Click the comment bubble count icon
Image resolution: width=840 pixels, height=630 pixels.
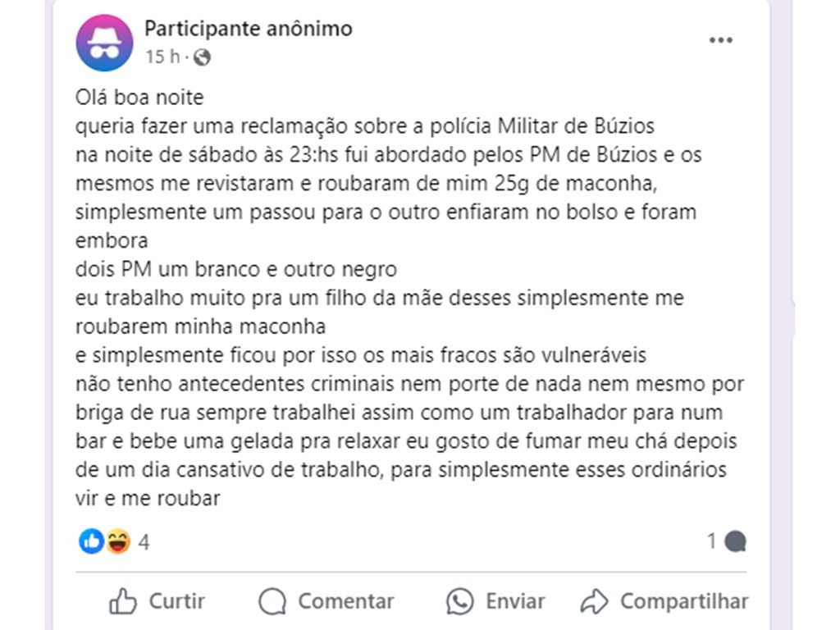pyautogui.click(x=735, y=541)
